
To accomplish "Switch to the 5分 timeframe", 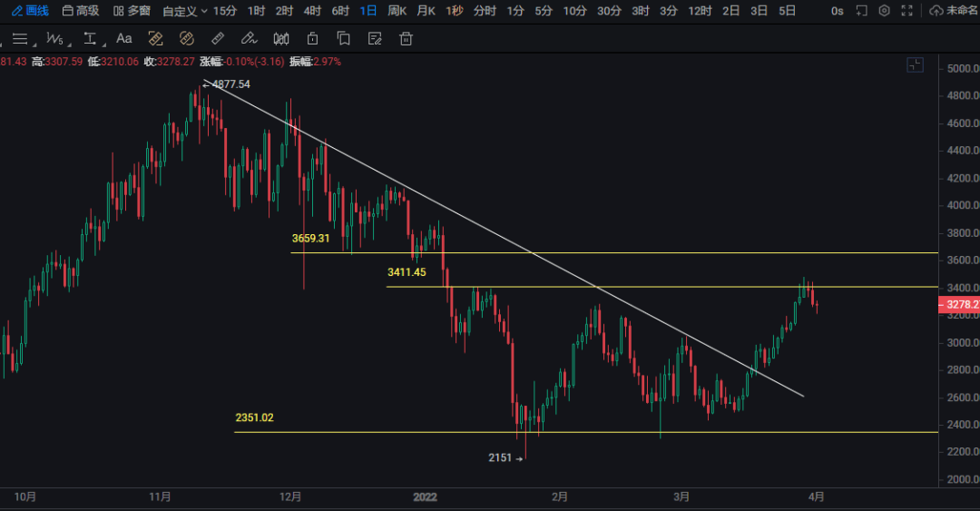I will (x=544, y=11).
